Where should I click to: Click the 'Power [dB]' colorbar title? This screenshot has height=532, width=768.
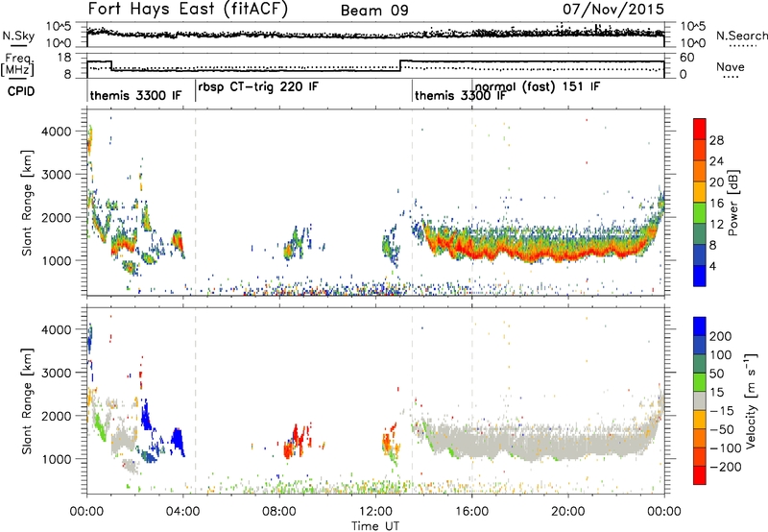[732, 203]
